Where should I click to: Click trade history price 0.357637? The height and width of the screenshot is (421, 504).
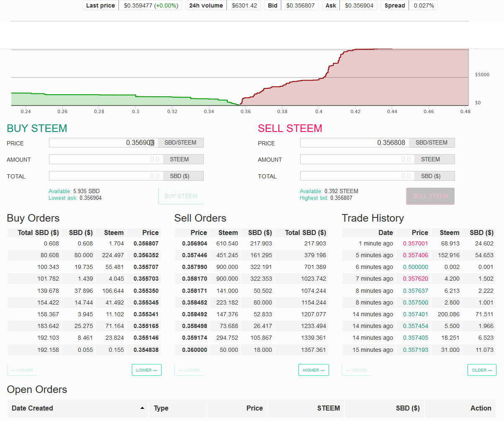coord(416,291)
